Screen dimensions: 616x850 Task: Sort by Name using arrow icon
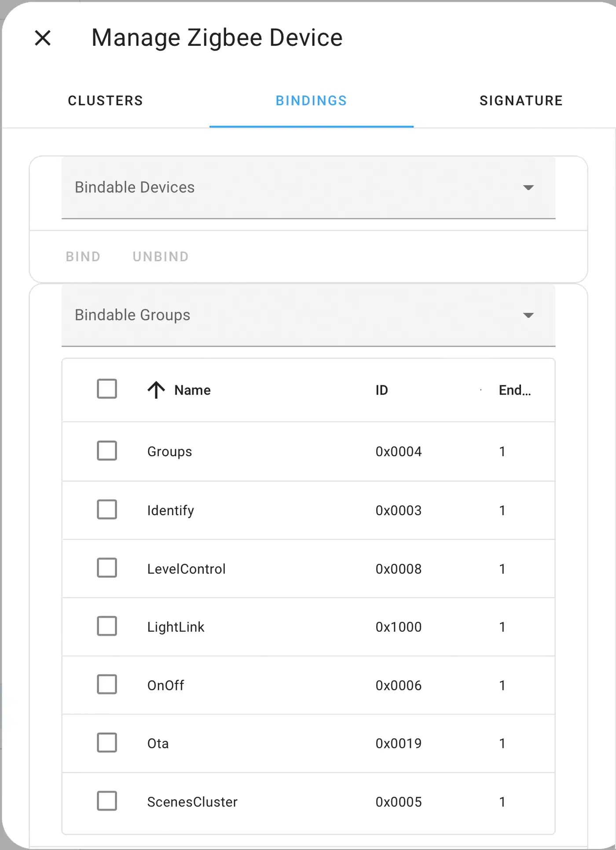tap(156, 390)
